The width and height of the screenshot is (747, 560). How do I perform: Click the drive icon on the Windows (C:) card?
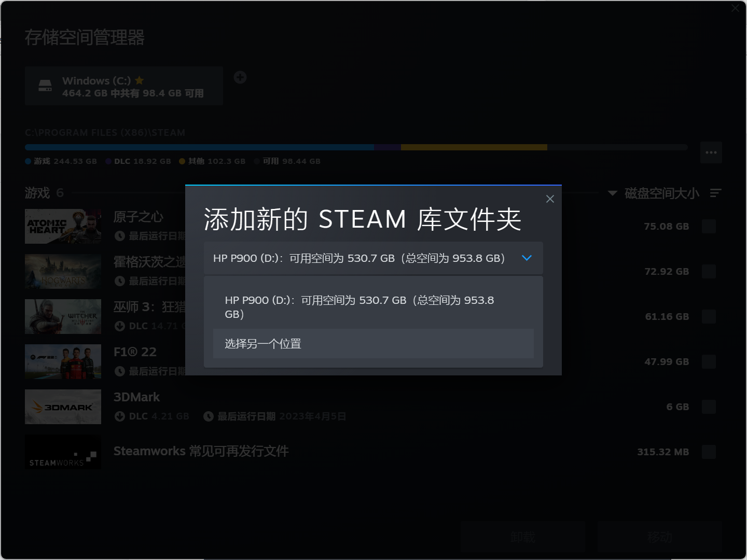point(44,86)
